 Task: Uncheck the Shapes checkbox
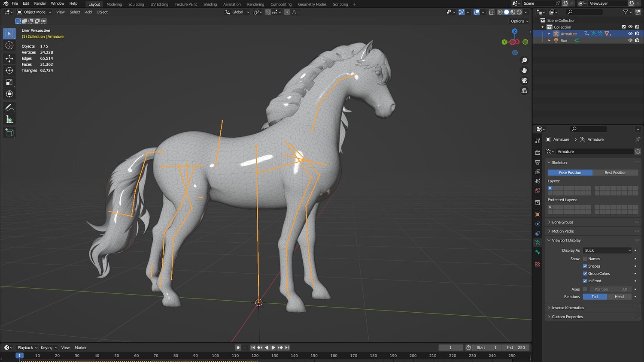click(585, 266)
